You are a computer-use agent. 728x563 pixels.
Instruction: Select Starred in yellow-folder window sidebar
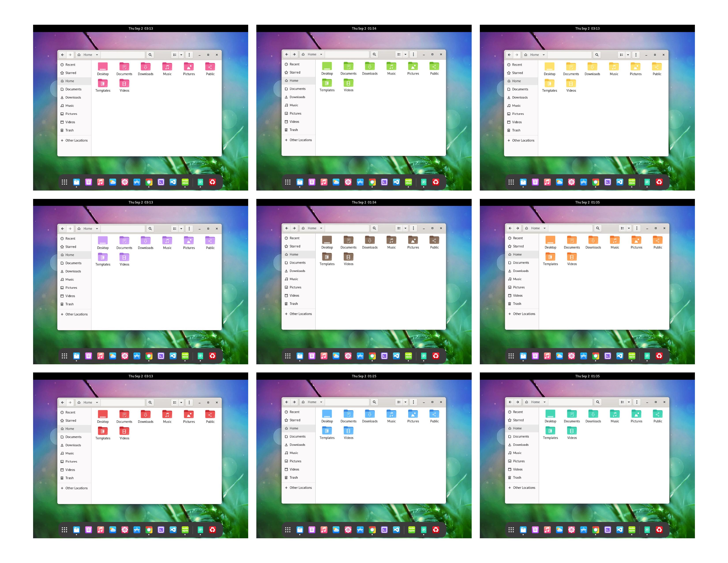click(521, 73)
